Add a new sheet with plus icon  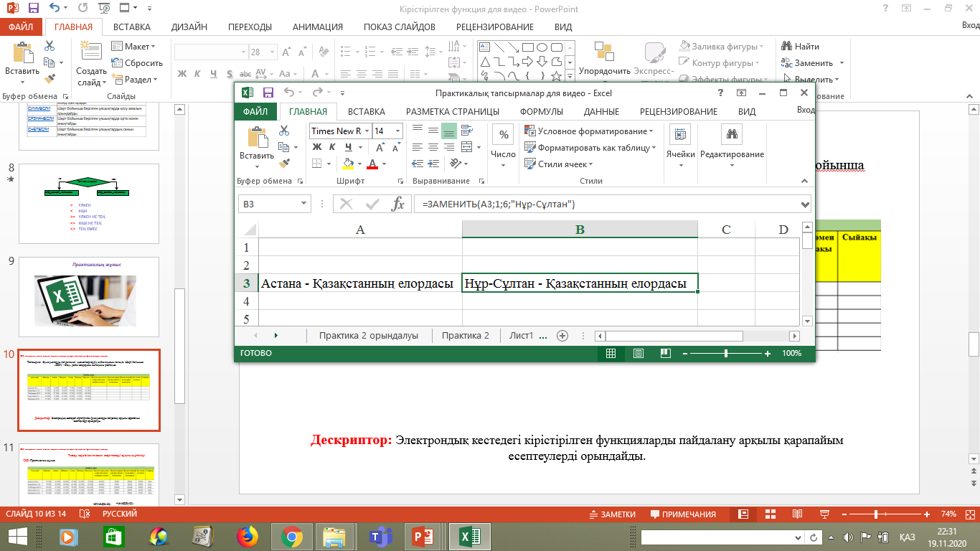point(562,336)
